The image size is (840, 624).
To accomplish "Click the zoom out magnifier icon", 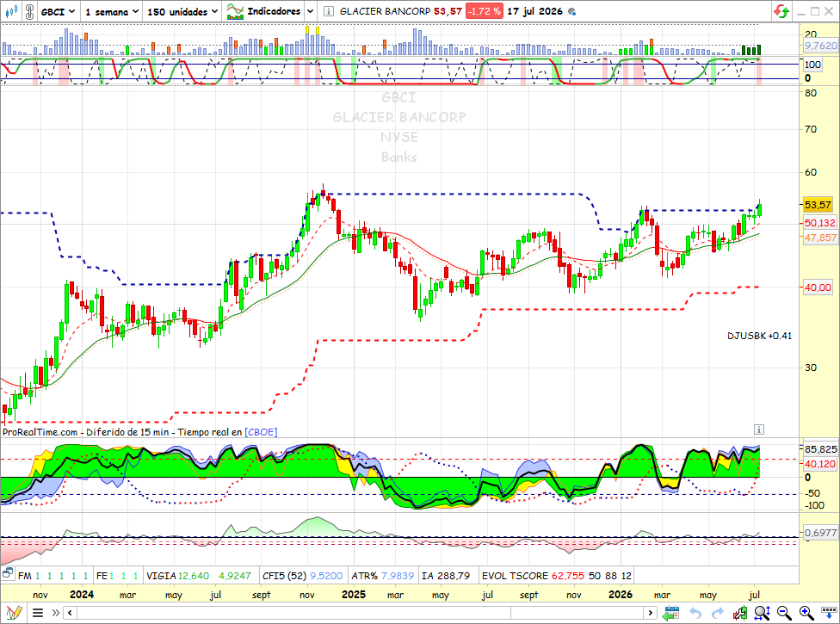I will [x=784, y=612].
